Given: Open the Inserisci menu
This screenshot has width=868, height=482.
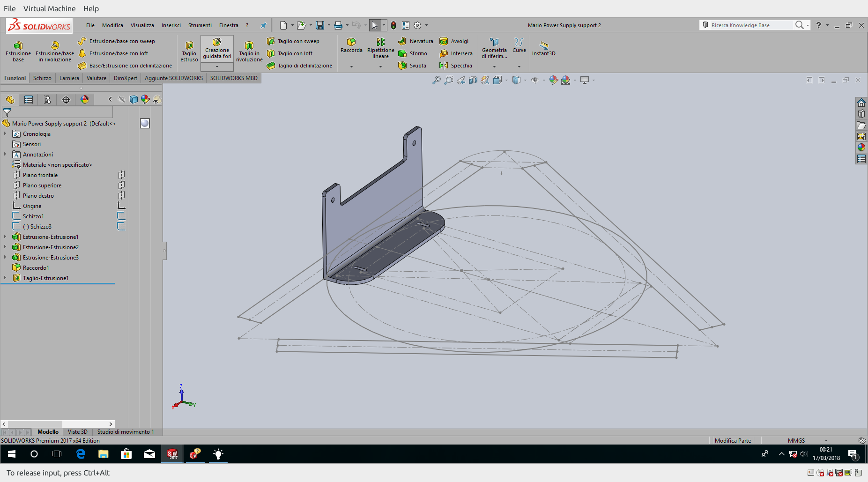Looking at the screenshot, I should 171,25.
